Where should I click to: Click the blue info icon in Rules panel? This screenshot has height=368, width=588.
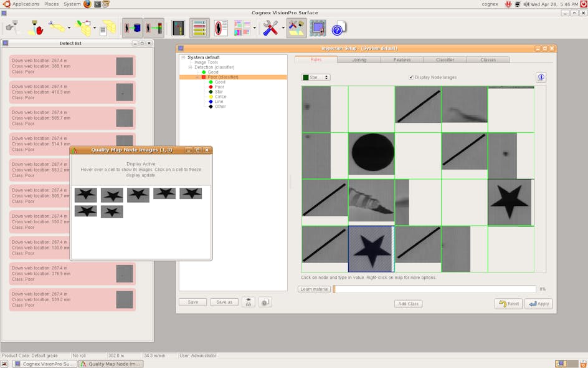pos(540,77)
